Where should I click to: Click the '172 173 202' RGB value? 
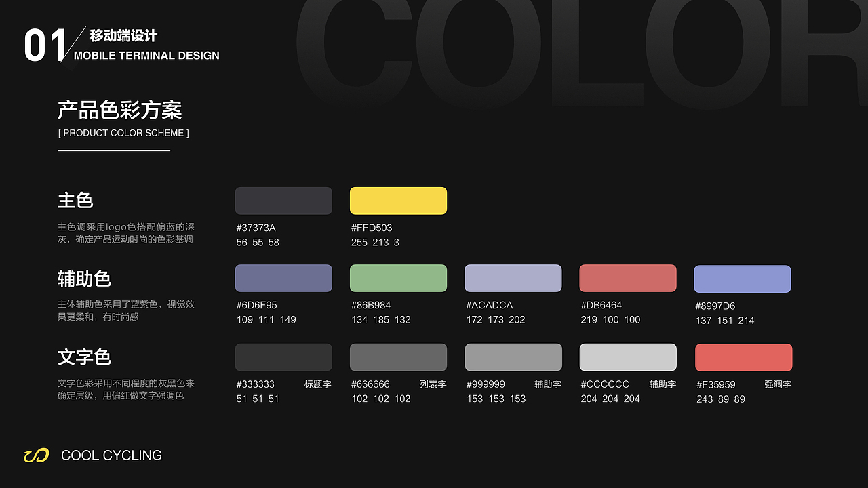[496, 319]
